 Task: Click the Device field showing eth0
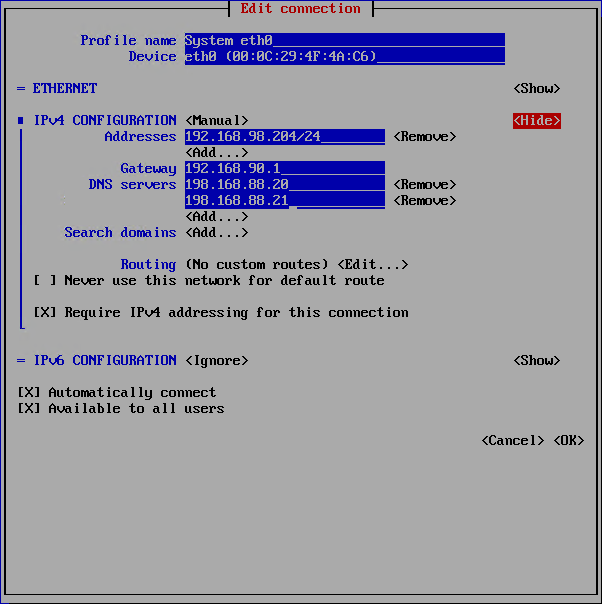pos(344,57)
